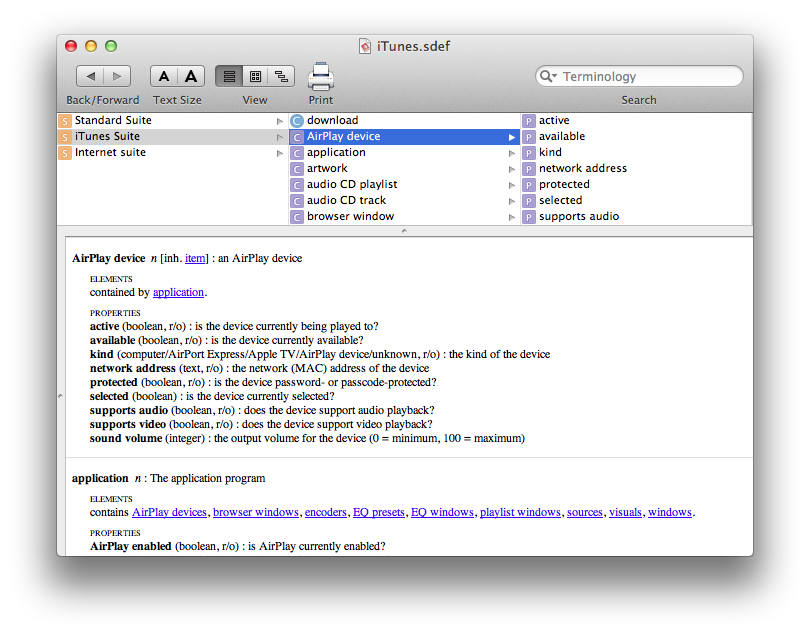Switch to the grid view mode
Image resolution: width=810 pixels, height=635 pixels.
point(253,75)
